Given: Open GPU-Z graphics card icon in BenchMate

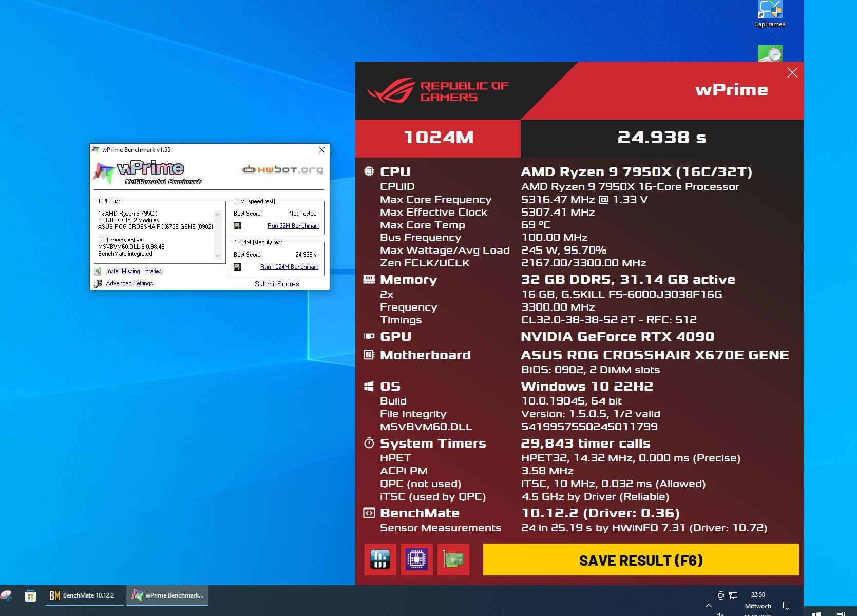Looking at the screenshot, I should (453, 560).
